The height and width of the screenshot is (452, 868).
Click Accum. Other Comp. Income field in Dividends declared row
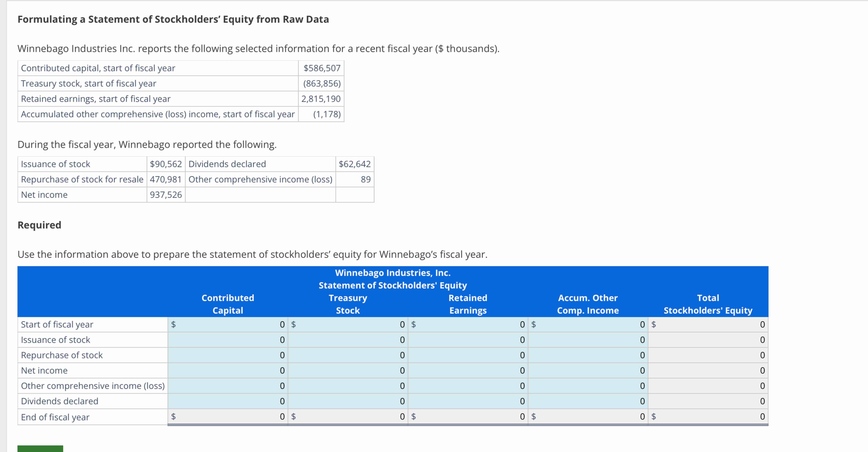click(588, 401)
